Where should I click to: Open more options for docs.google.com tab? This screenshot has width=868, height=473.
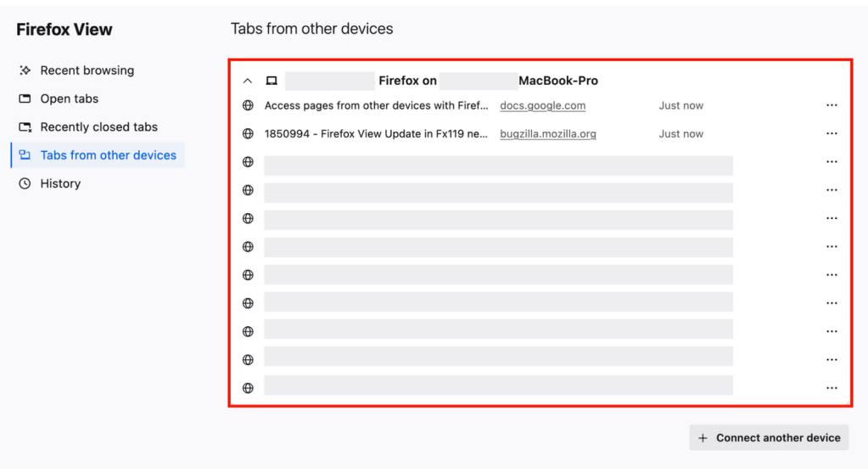coord(832,106)
